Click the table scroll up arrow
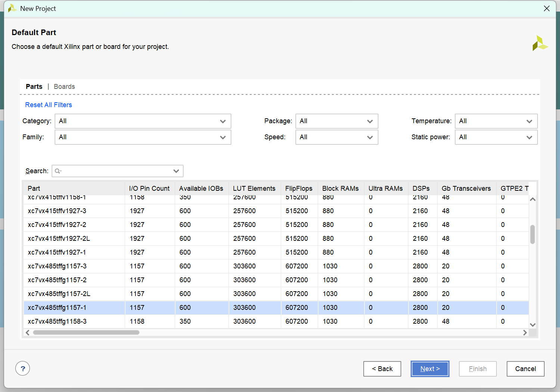560x392 pixels. 533,199
